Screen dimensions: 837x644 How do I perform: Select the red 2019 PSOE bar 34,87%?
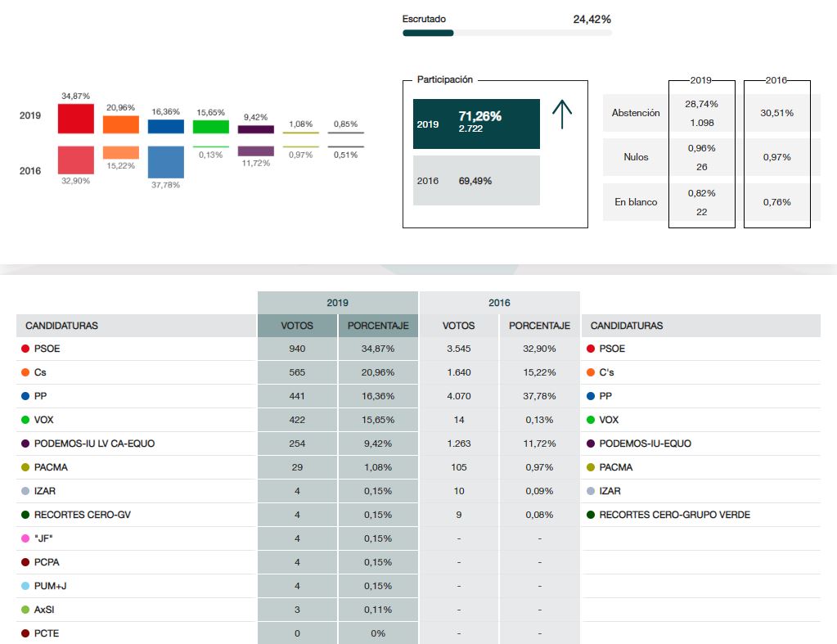pyautogui.click(x=75, y=119)
